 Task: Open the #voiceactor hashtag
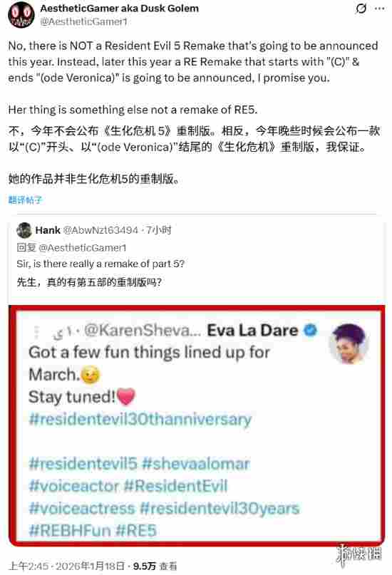click(x=73, y=486)
